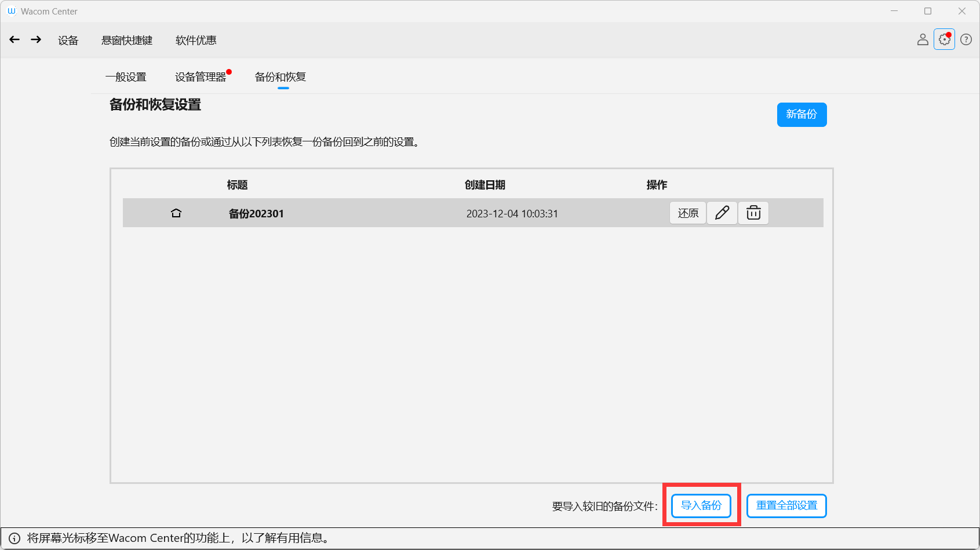The width and height of the screenshot is (980, 550).
Task: Minimize the Wacom Center window
Action: tap(894, 11)
